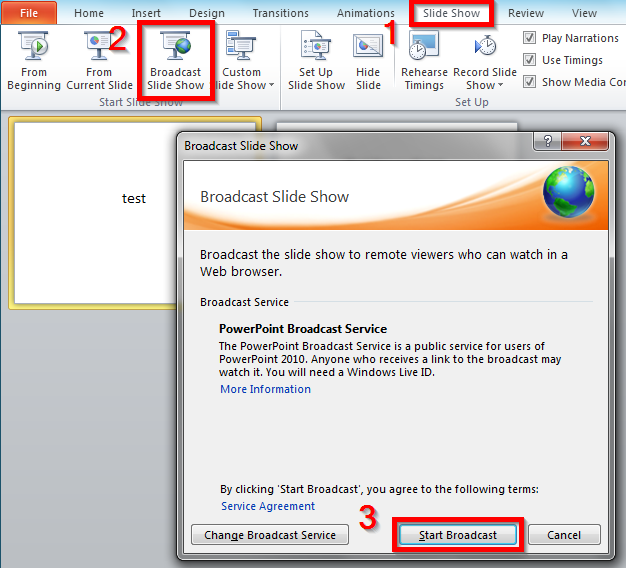Open the File tab
Screen dimensions: 626x568
[x=29, y=13]
